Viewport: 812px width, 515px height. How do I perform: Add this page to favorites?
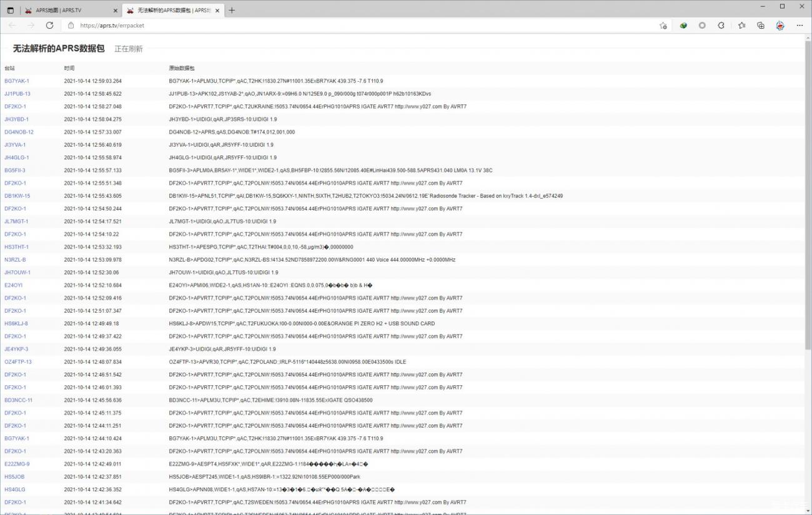click(663, 26)
